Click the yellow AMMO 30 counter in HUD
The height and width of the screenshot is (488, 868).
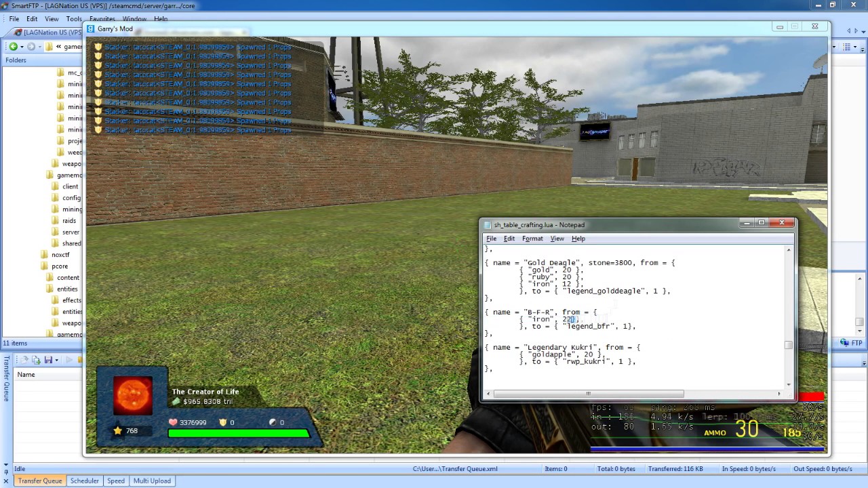point(731,429)
